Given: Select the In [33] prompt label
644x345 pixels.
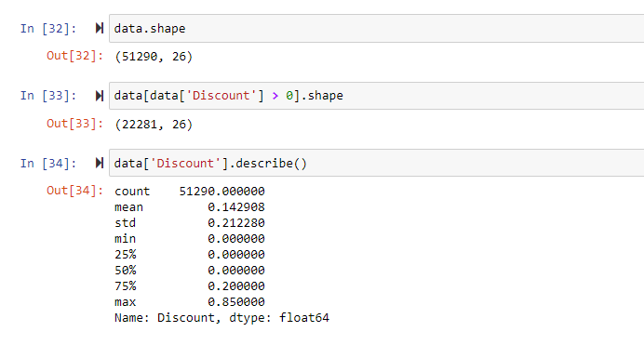Looking at the screenshot, I should point(48,96).
